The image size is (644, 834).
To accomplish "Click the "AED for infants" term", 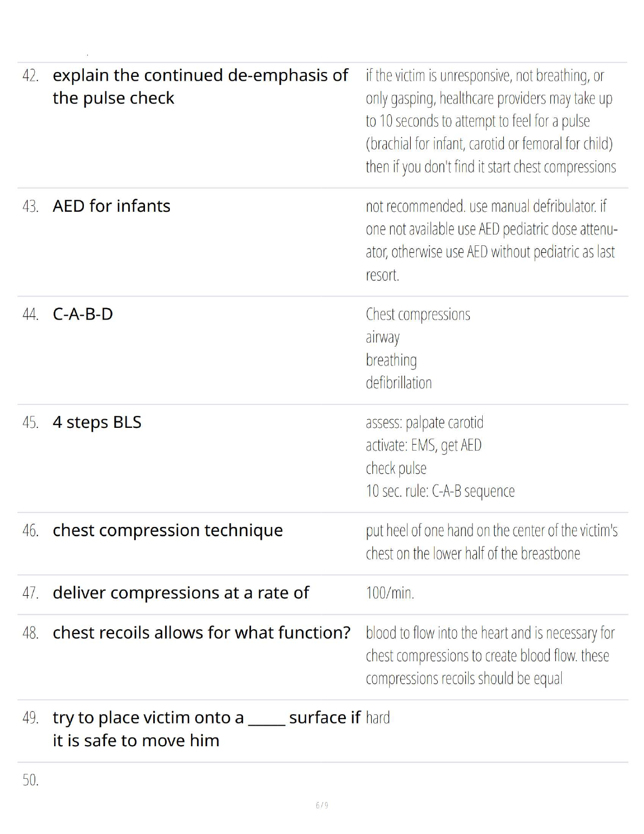I will pos(111,206).
